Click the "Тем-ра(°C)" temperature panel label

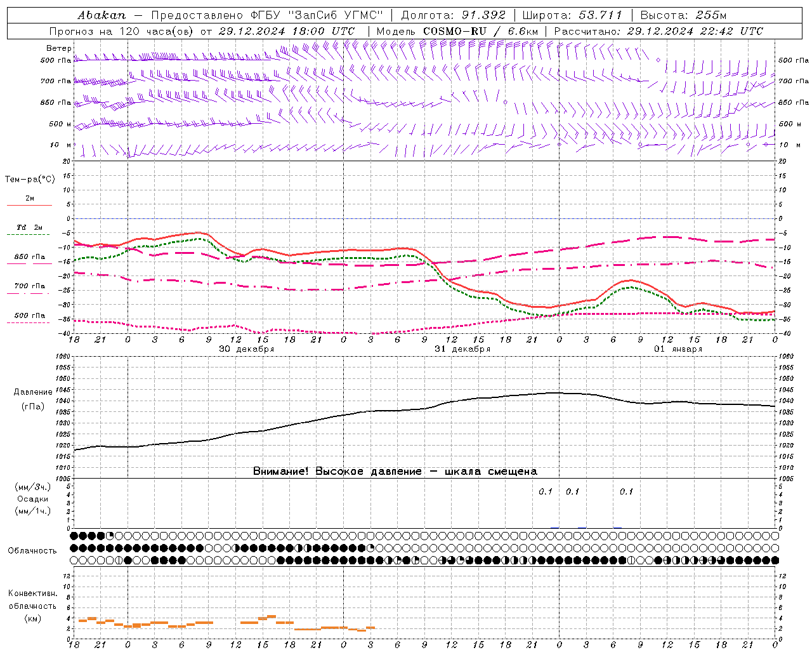pyautogui.click(x=30, y=180)
